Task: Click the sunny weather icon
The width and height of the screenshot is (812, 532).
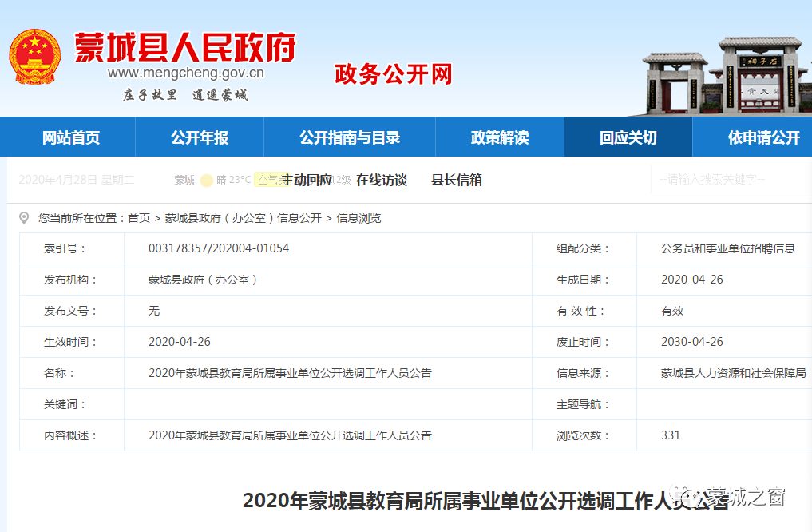Action: (206, 181)
